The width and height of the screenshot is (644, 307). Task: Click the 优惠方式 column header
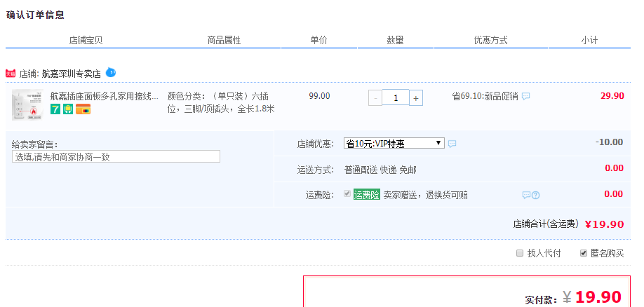pyautogui.click(x=490, y=40)
